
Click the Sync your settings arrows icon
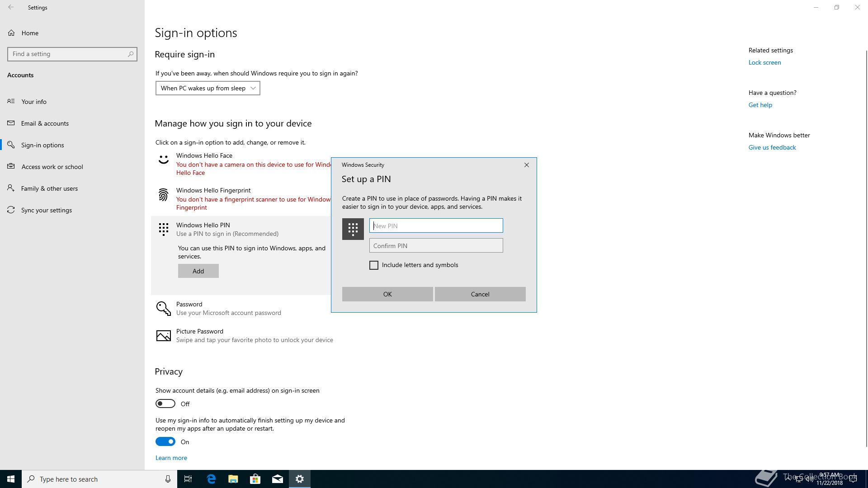click(x=11, y=210)
